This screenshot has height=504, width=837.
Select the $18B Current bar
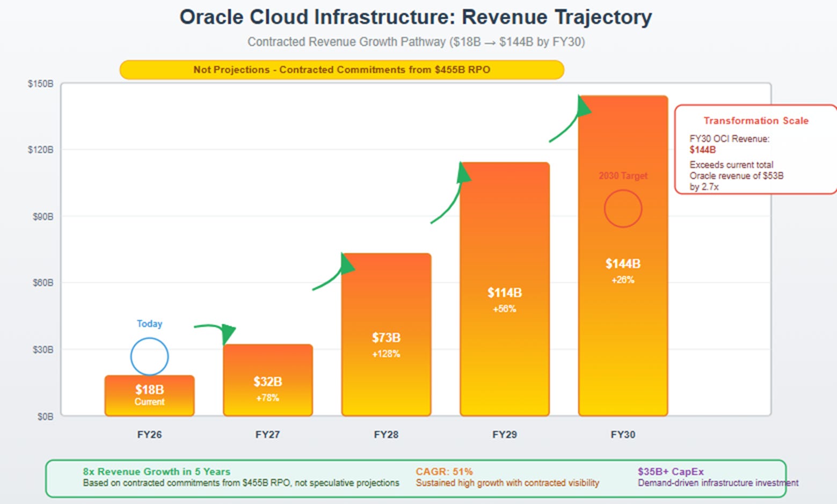coord(149,396)
